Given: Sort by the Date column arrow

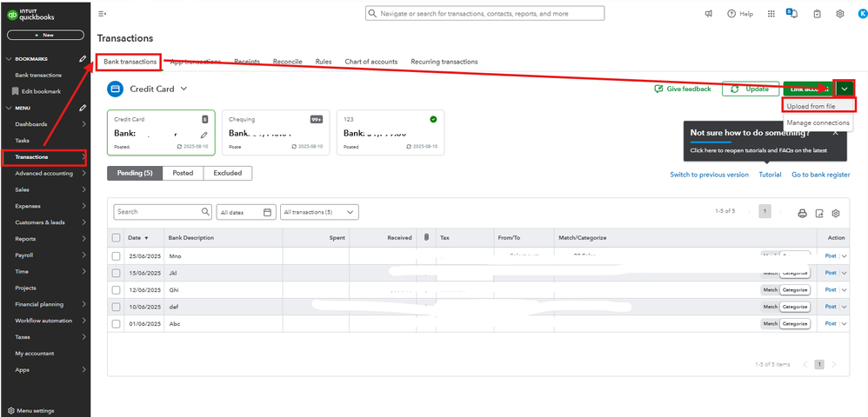Looking at the screenshot, I should click(146, 238).
